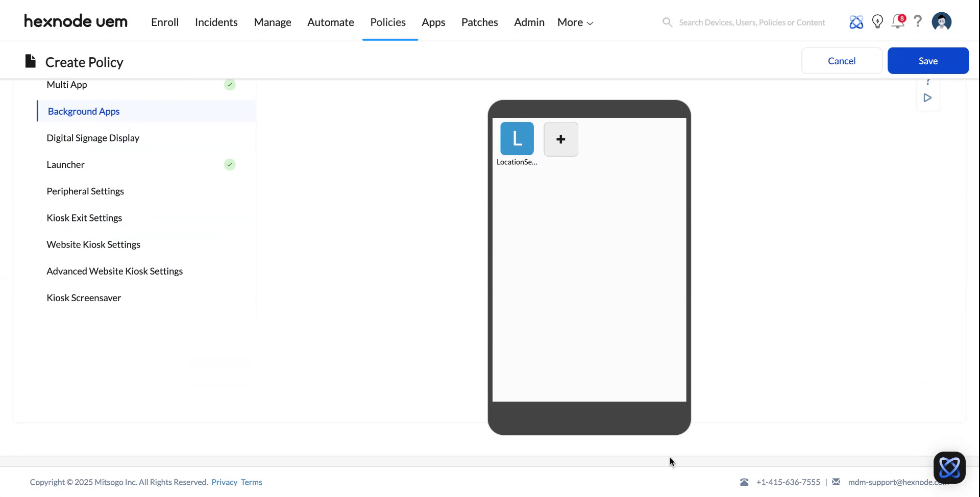
Task: Save the policy
Action: [x=928, y=60]
